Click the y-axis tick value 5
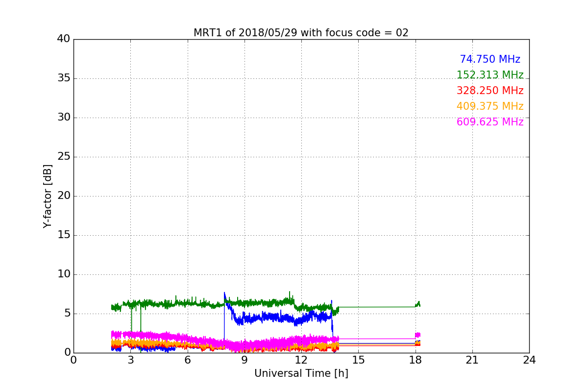The height and width of the screenshot is (392, 588). (67, 314)
